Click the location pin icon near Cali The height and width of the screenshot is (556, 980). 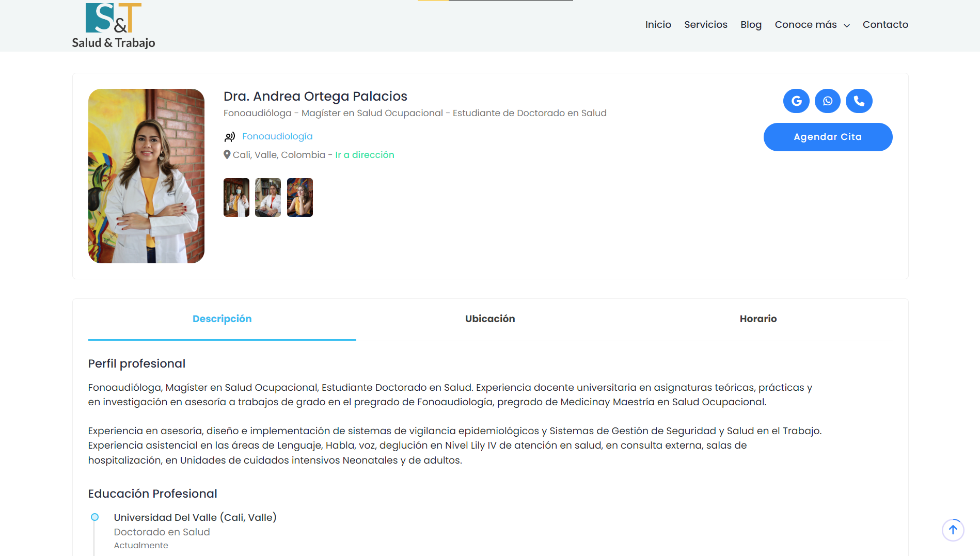coord(227,154)
